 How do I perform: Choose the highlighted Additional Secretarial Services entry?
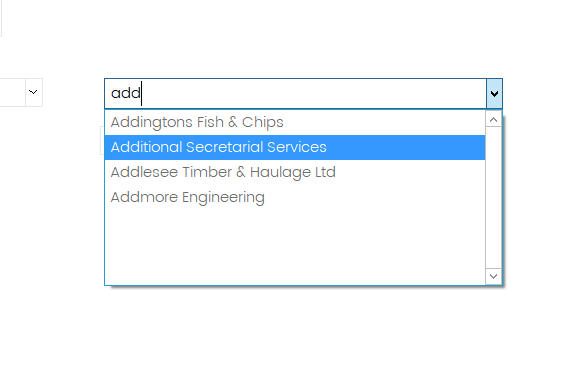pos(294,147)
